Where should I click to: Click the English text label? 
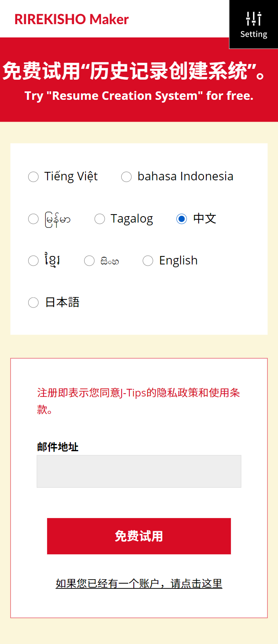pos(178,261)
